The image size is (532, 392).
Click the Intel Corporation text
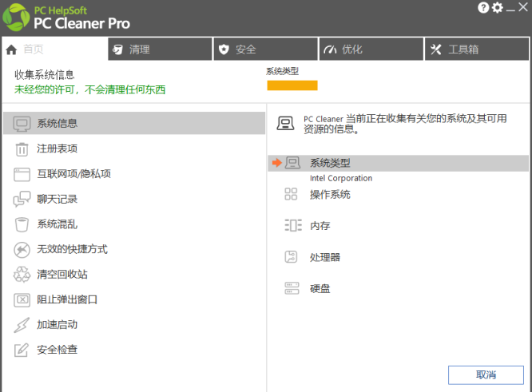[x=341, y=178]
